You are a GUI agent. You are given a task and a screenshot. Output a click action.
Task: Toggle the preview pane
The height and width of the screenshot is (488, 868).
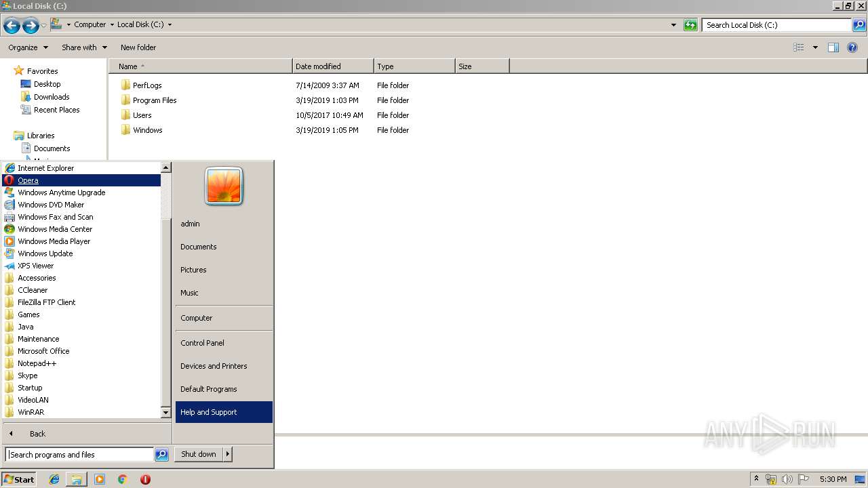pyautogui.click(x=833, y=47)
